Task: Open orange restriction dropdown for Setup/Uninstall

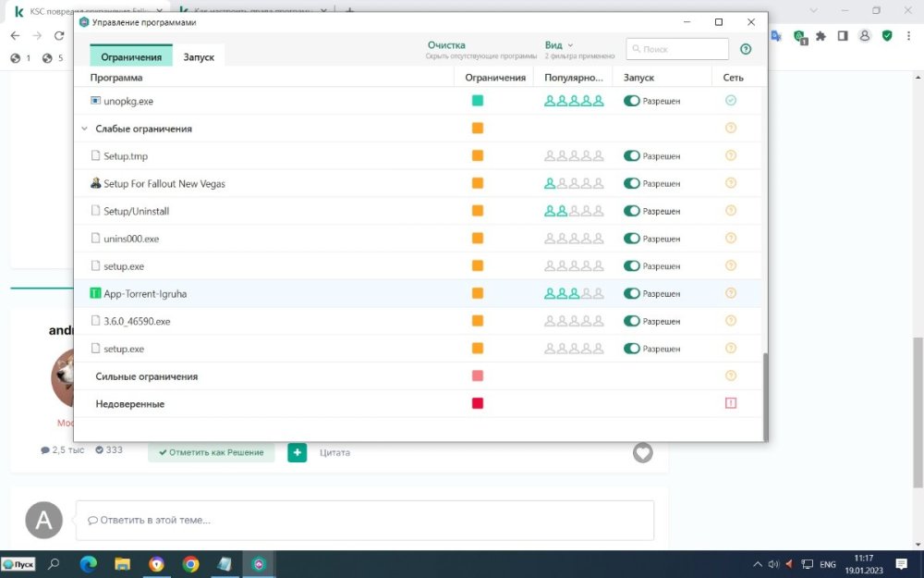Action: 478,212
